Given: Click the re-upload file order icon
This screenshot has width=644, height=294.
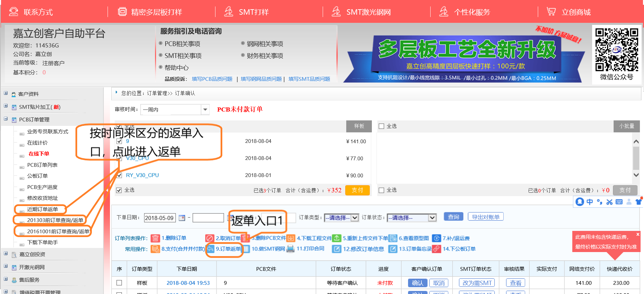Looking at the screenshot, I should point(337,238).
